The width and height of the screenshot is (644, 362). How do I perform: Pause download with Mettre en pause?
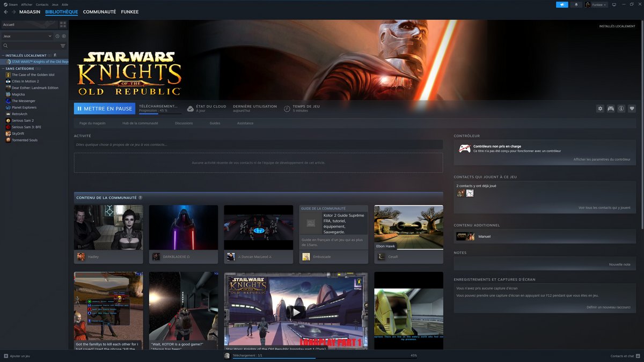104,108
